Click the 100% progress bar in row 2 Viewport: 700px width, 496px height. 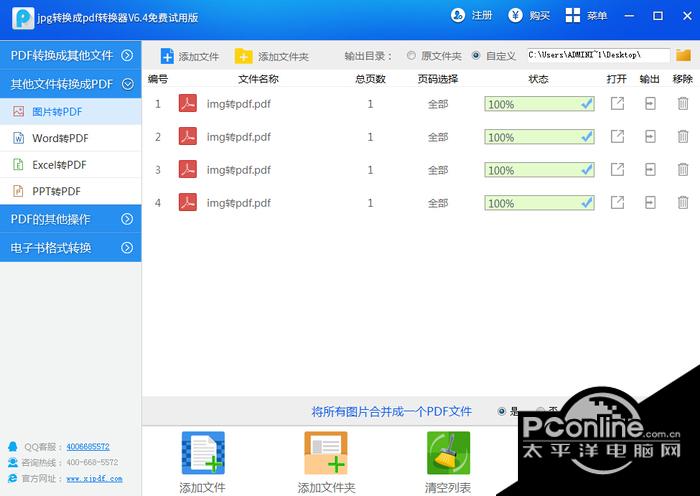click(539, 137)
